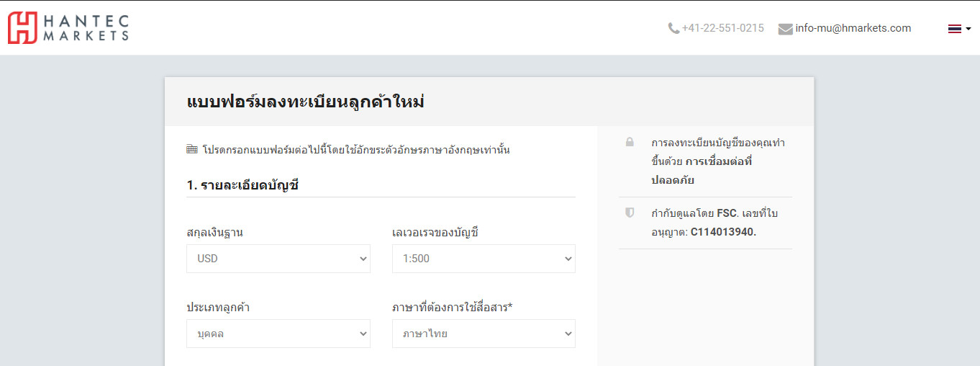Click the phone icon beside +41-22-551-0215
Image resolution: width=980 pixels, height=366 pixels.
click(x=673, y=29)
